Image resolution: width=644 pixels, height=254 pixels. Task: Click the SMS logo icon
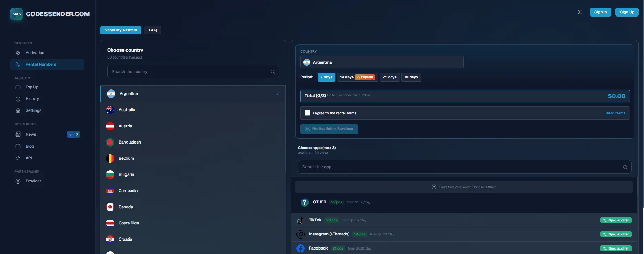click(17, 14)
